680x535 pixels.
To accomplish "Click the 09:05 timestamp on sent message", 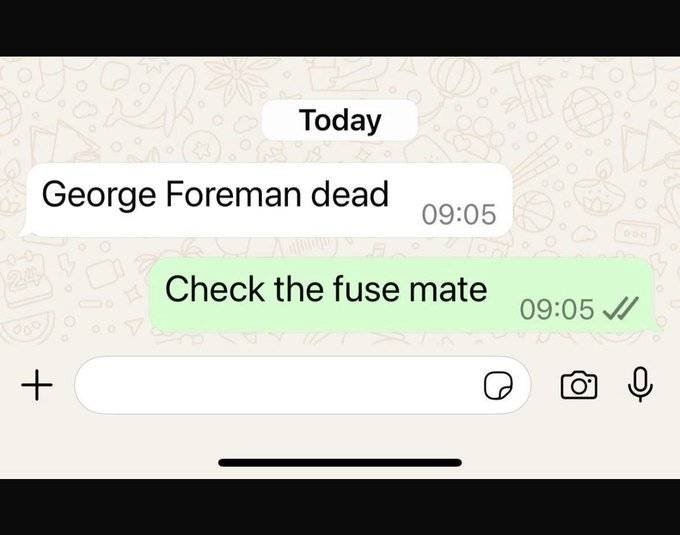I will 557,309.
